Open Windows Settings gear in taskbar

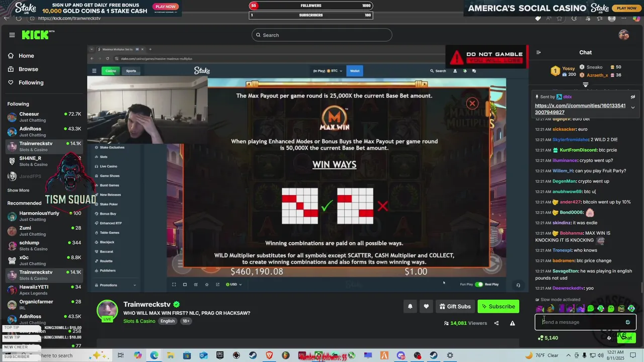(x=450, y=355)
